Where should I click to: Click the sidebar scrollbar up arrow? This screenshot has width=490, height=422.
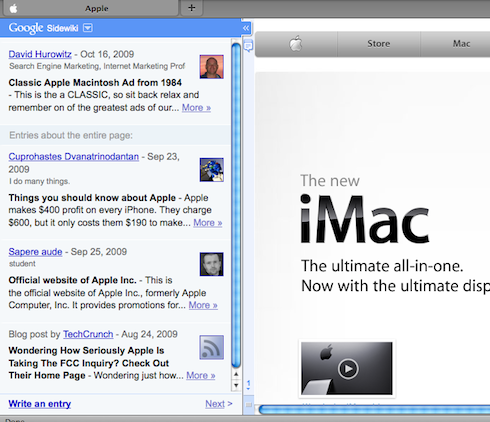(x=236, y=375)
